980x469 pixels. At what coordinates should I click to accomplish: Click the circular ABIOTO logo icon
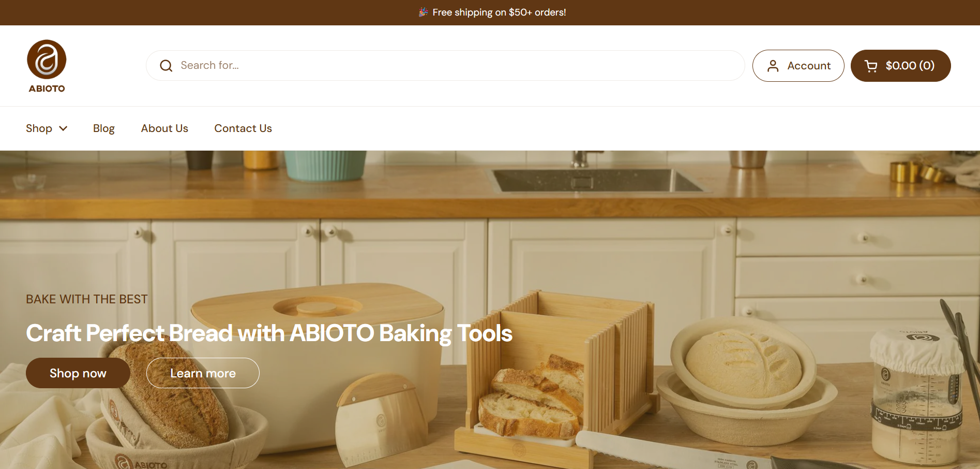(x=47, y=60)
